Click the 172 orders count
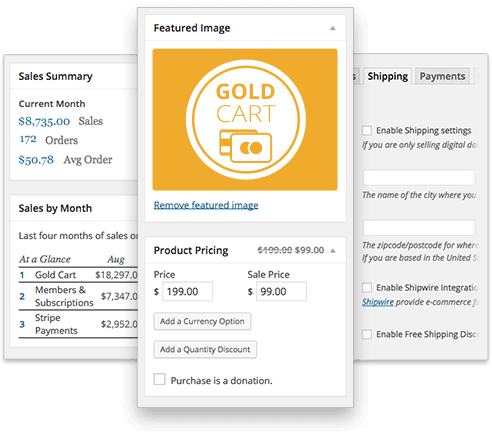This screenshot has height=435, width=492. click(28, 139)
